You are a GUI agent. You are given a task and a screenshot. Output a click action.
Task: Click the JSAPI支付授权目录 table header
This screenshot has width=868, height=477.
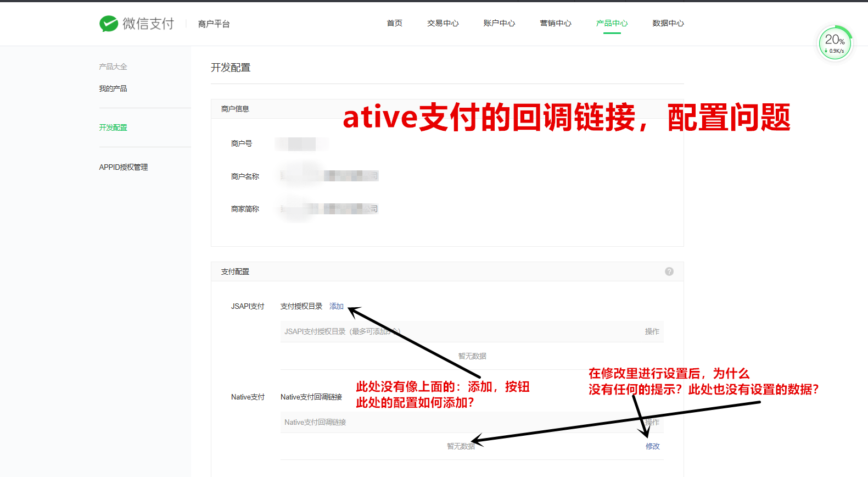343,331
